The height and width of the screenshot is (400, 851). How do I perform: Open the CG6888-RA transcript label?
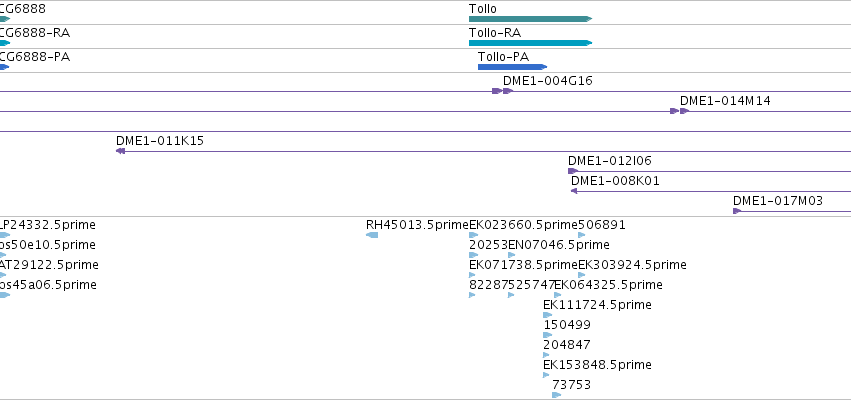tap(35, 33)
